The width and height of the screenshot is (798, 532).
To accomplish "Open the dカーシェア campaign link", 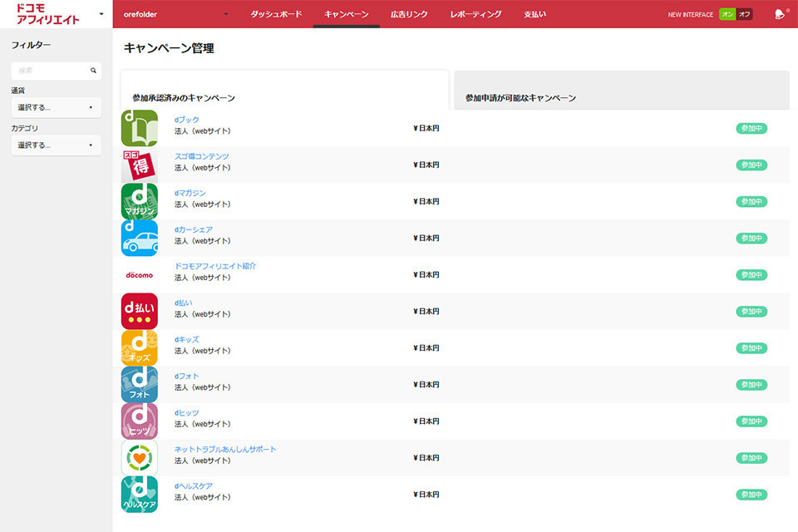I will click(x=194, y=229).
